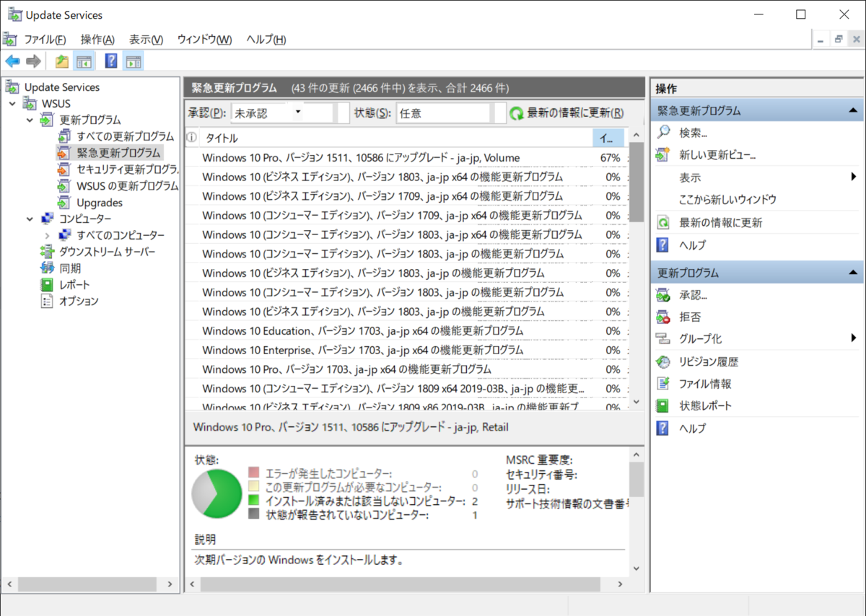Open the 承認 filter dropdown
Screen dimensions: 866x616
298,113
